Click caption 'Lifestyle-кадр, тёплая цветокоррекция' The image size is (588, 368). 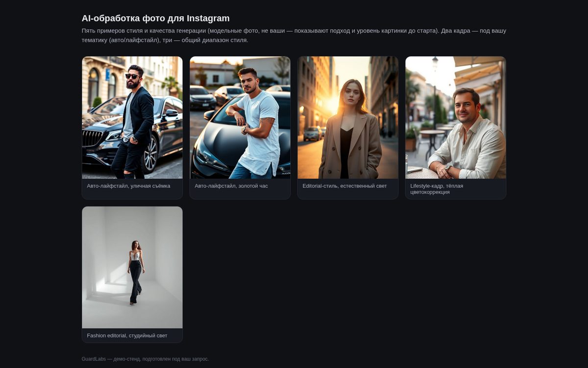pyautogui.click(x=437, y=189)
